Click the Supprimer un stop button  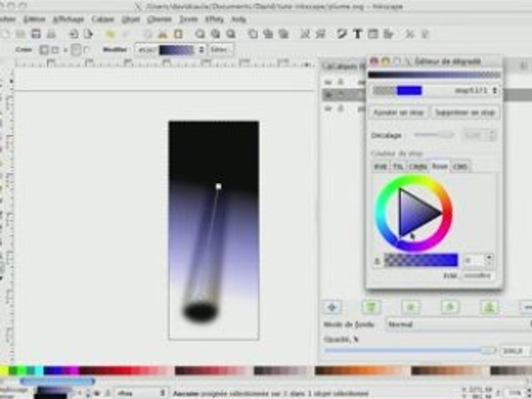(465, 112)
